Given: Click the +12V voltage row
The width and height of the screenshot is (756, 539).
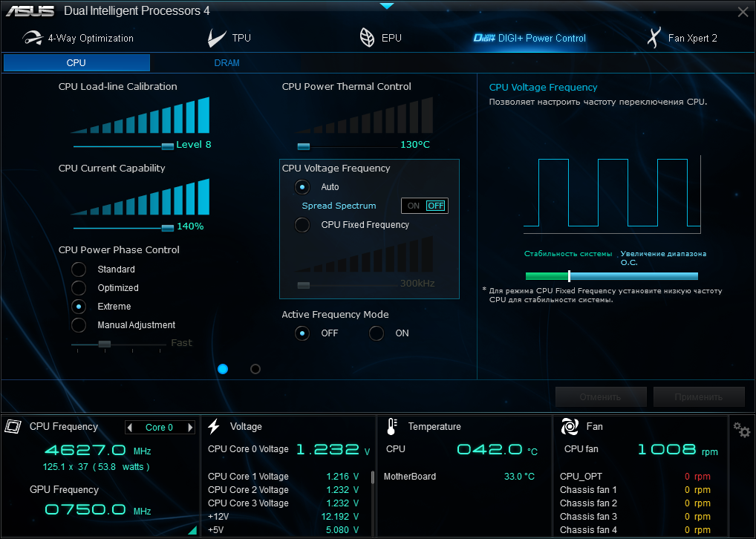Looking at the screenshot, I should click(x=284, y=516).
